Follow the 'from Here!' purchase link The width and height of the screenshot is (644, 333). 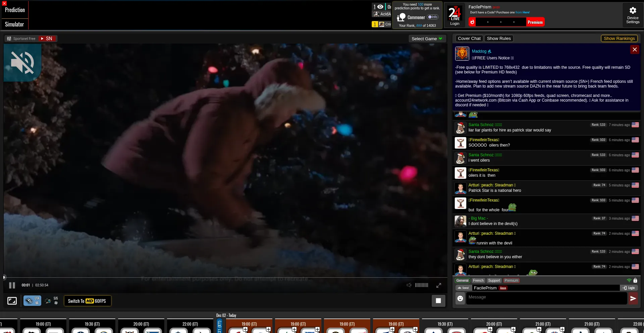(x=523, y=12)
